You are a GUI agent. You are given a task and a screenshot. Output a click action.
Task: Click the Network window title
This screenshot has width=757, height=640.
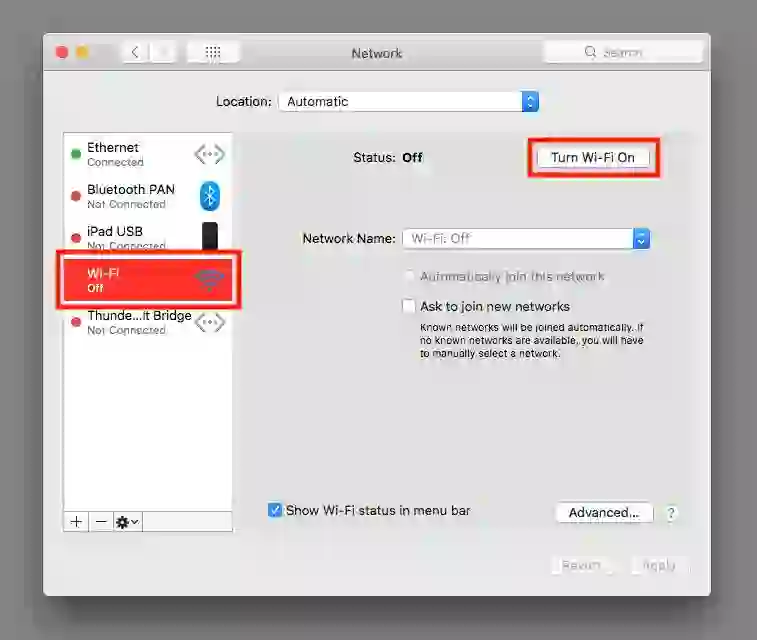pyautogui.click(x=377, y=53)
